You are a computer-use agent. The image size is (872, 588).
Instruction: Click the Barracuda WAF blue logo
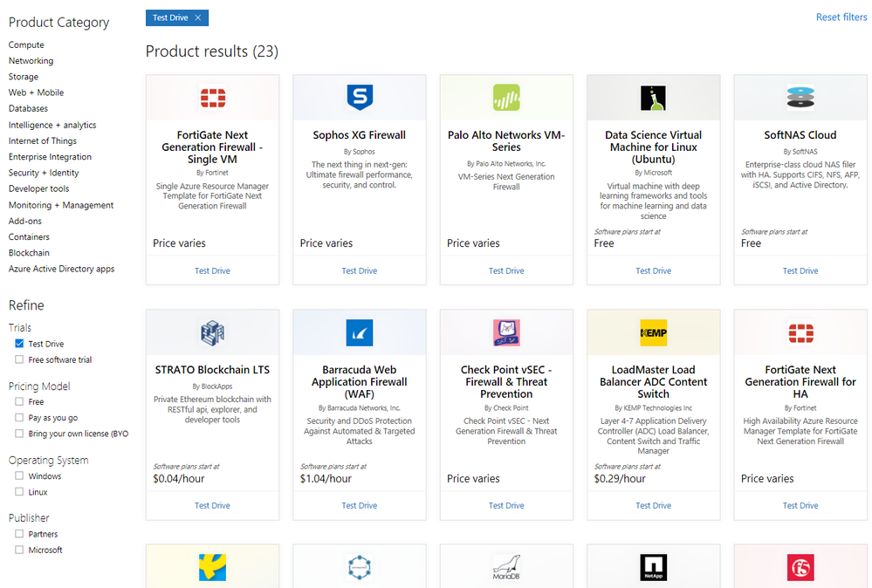[360, 333]
